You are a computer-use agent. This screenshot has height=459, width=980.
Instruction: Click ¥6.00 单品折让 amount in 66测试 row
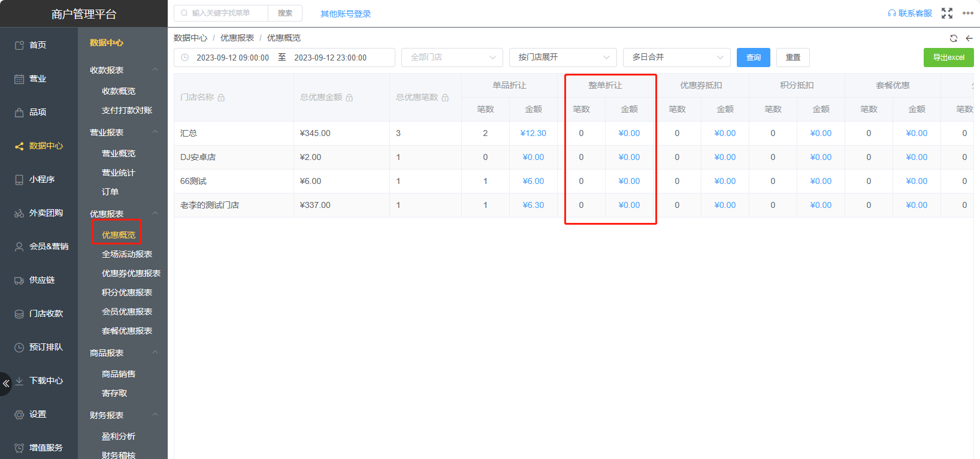tap(533, 181)
